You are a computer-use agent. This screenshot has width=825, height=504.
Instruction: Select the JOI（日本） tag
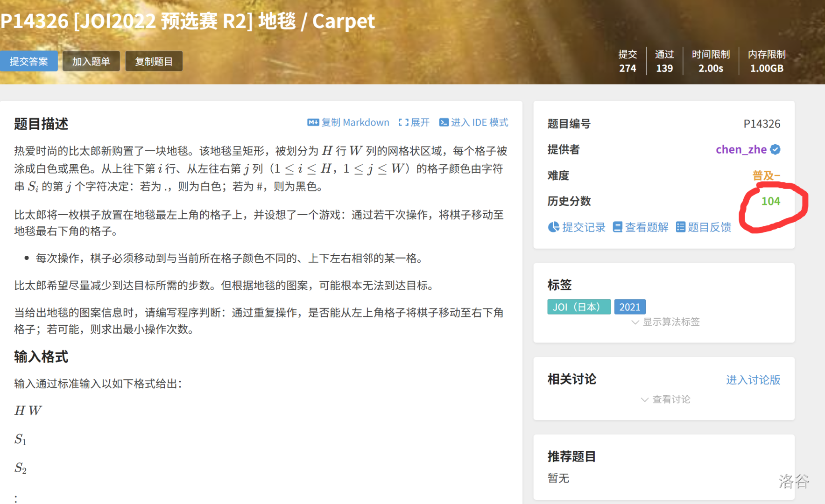tap(578, 307)
